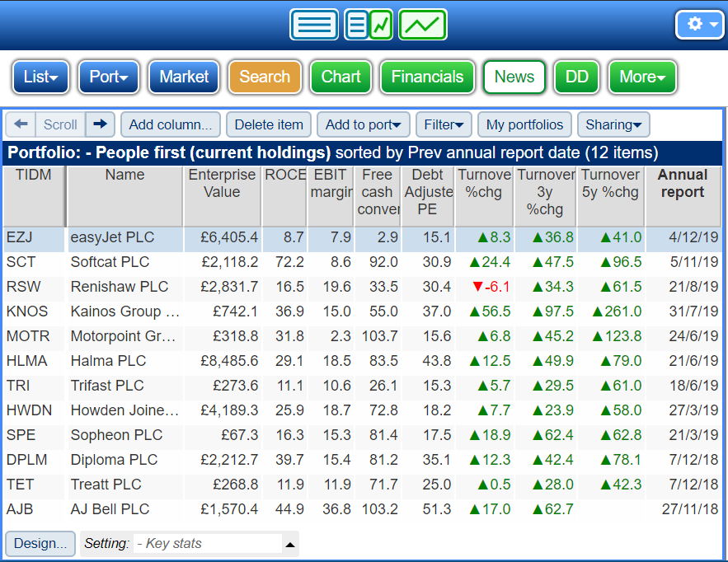Image resolution: width=728 pixels, height=562 pixels.
Task: Click the scroll left arrow
Action: click(x=21, y=124)
